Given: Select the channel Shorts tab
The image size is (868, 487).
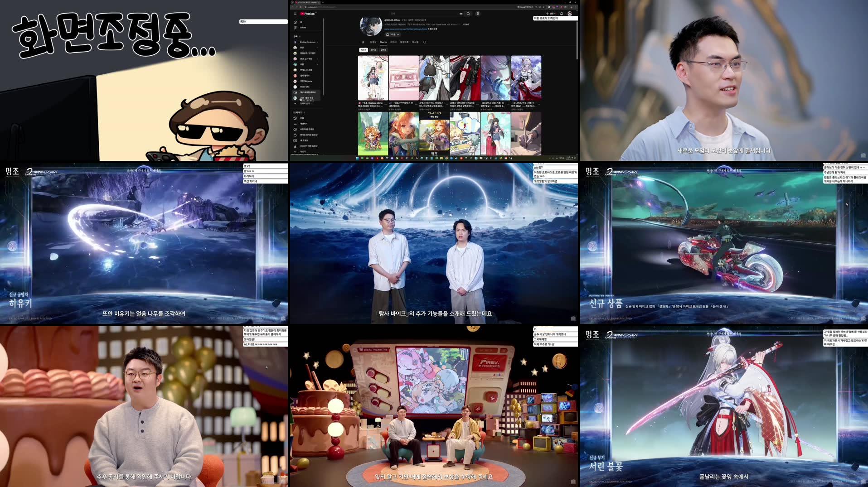Looking at the screenshot, I should coord(383,42).
